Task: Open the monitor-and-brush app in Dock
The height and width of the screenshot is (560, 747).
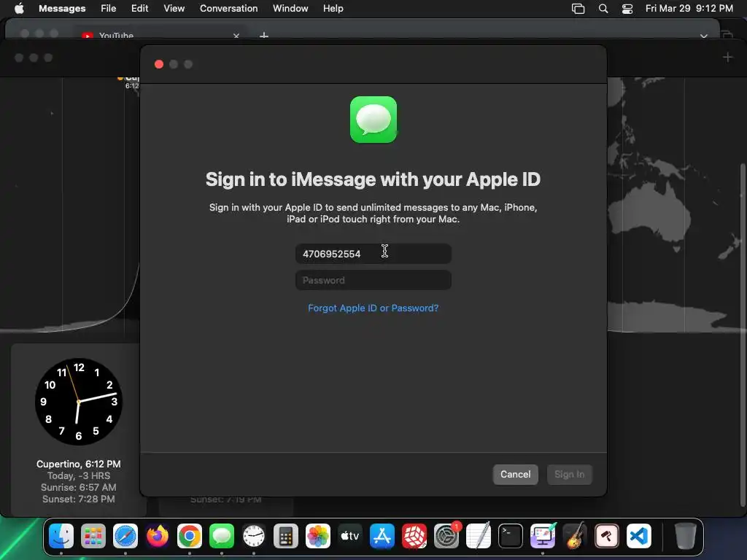Action: click(542, 536)
